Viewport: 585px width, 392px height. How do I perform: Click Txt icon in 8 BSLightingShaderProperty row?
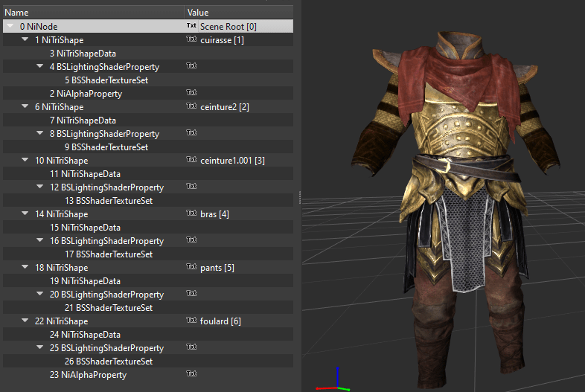(191, 133)
